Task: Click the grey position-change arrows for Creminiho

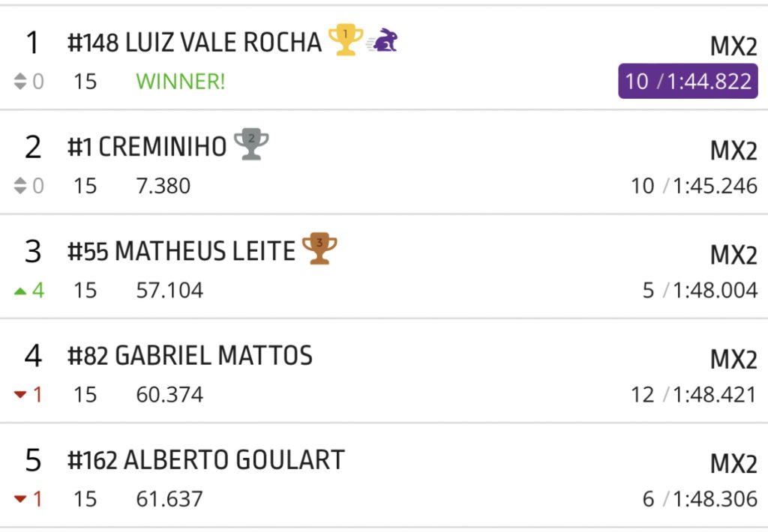Action: point(20,186)
